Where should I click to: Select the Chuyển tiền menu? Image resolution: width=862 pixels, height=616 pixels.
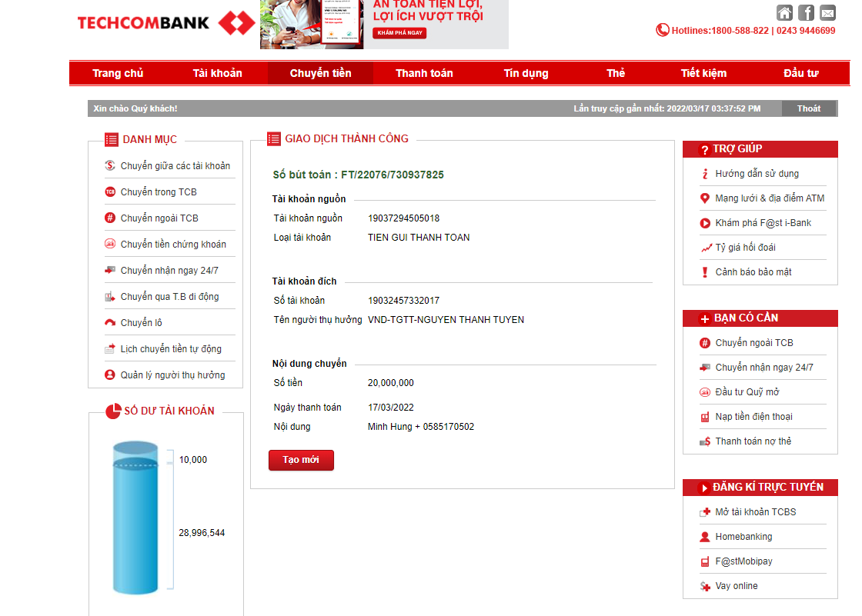320,73
